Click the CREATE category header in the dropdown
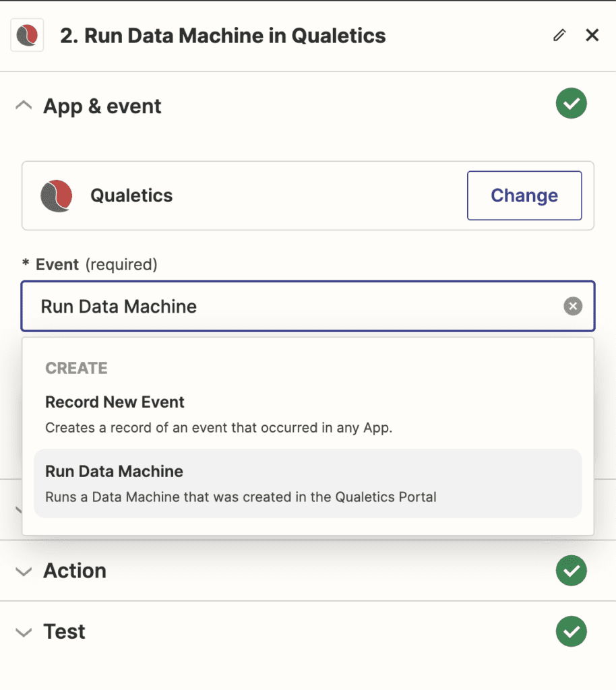This screenshot has width=616, height=690. pos(76,368)
